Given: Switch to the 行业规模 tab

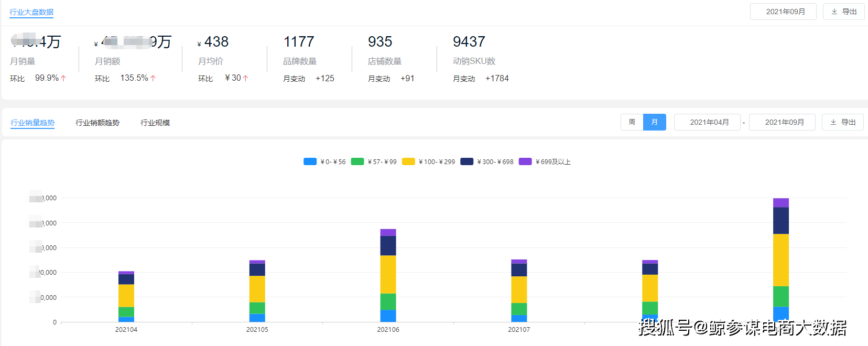Looking at the screenshot, I should pos(155,123).
